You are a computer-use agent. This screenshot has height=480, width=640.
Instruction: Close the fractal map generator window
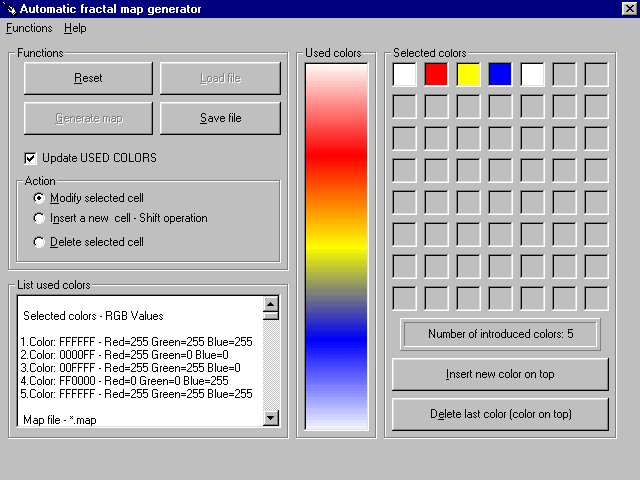[629, 8]
